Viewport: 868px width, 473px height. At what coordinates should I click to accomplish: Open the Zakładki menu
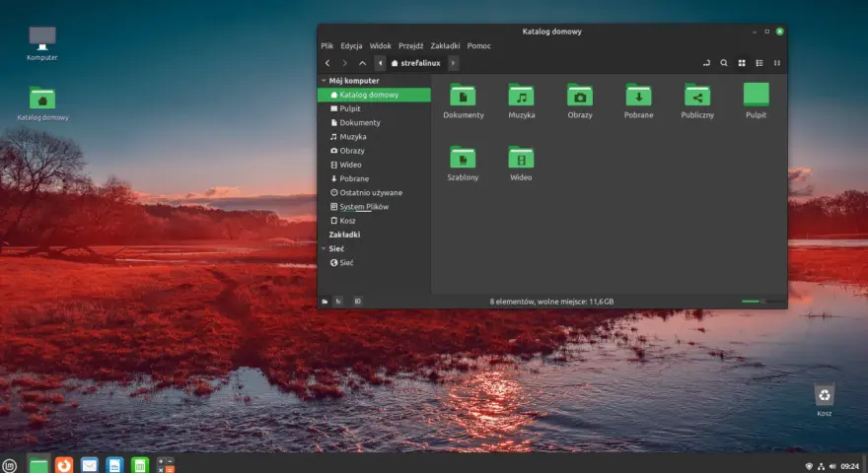[445, 46]
